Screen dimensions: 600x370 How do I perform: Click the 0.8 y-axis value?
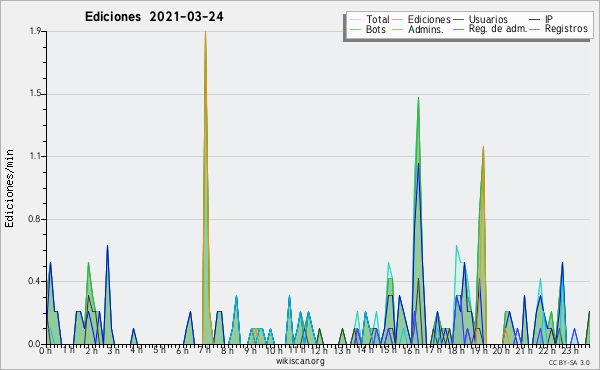pos(34,219)
